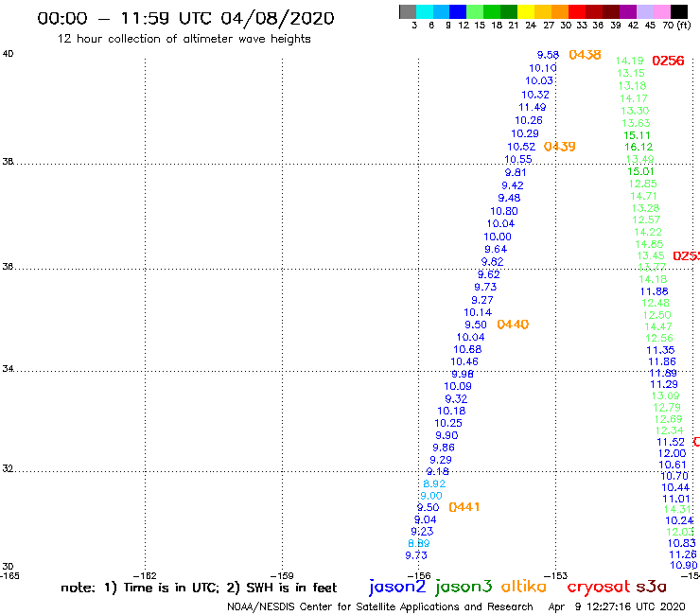
Task: Click the 40 latitude axis label
Action: (x=8, y=54)
